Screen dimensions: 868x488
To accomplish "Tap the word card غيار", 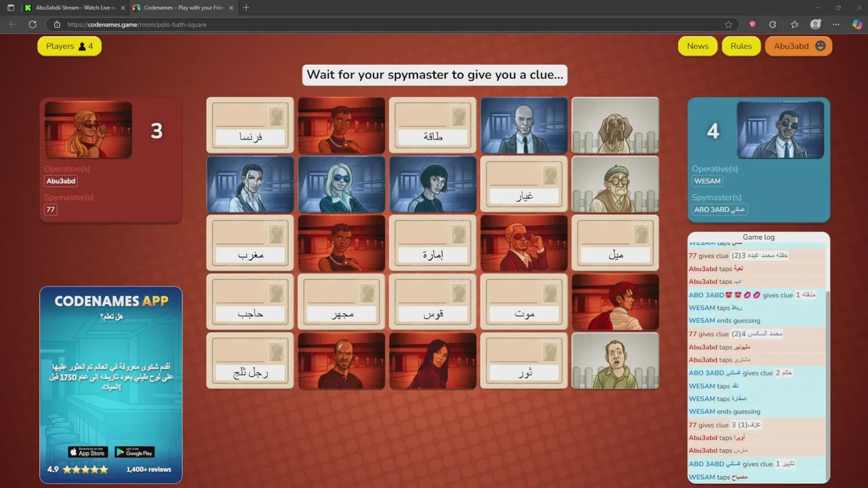I will (524, 184).
